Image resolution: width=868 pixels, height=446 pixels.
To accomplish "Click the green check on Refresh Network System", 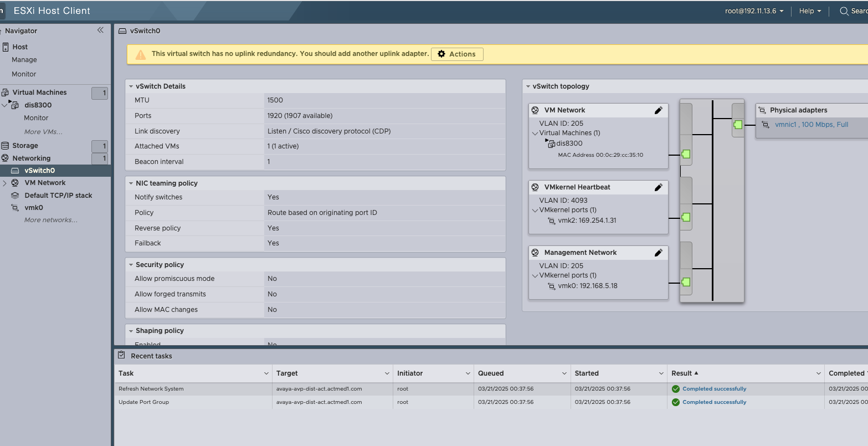I will click(675, 389).
